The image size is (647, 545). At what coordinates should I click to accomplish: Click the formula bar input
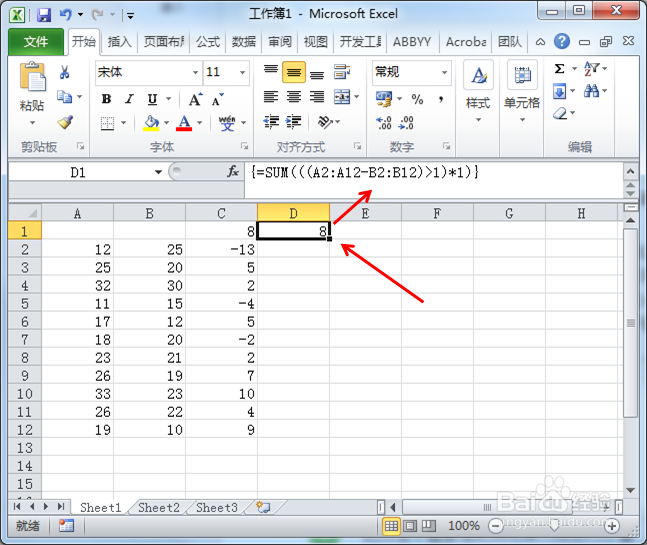click(433, 180)
